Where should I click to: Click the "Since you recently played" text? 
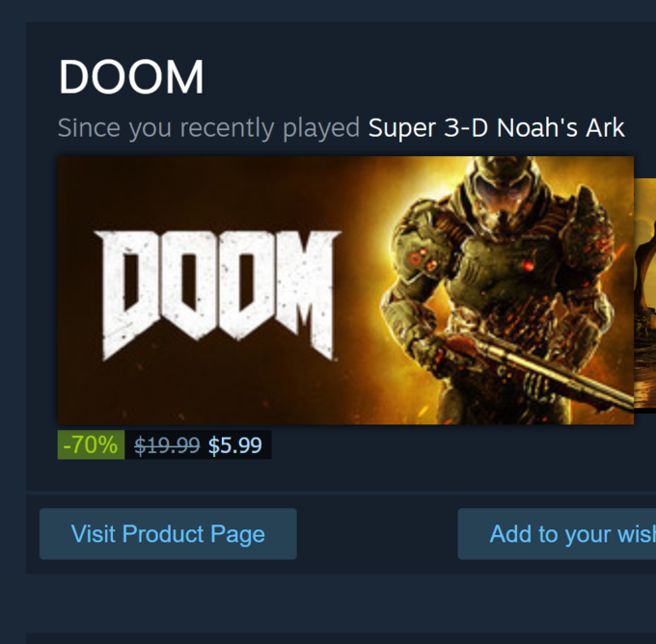[208, 127]
